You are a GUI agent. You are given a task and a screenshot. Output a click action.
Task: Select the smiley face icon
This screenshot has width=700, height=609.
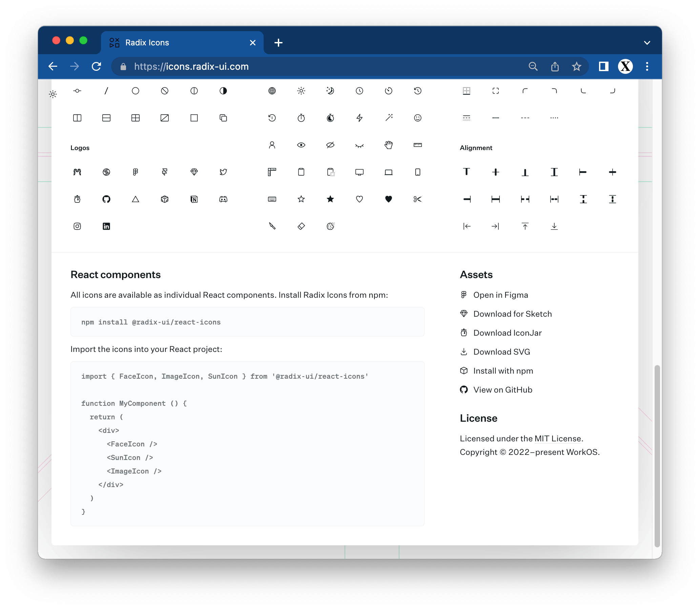point(417,118)
